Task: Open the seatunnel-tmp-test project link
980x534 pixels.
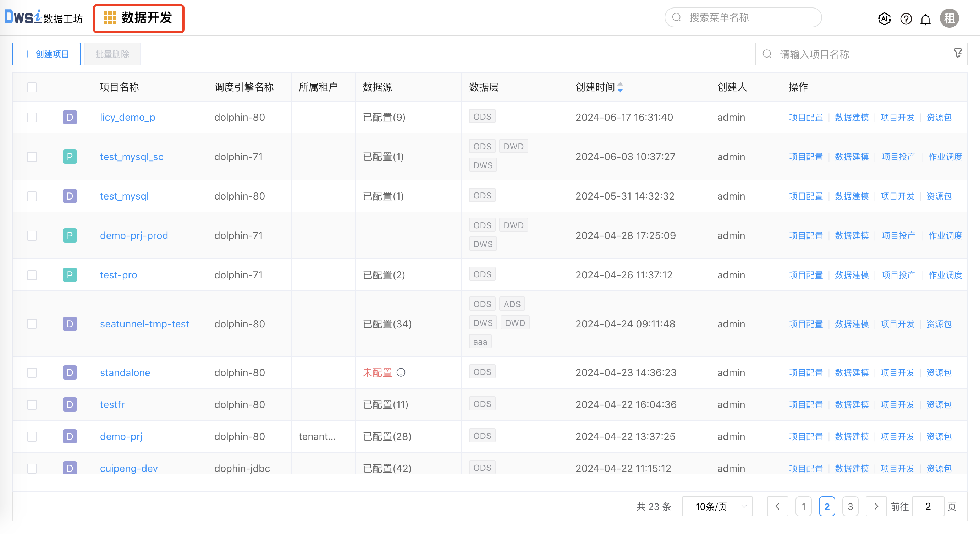Action: (x=144, y=324)
